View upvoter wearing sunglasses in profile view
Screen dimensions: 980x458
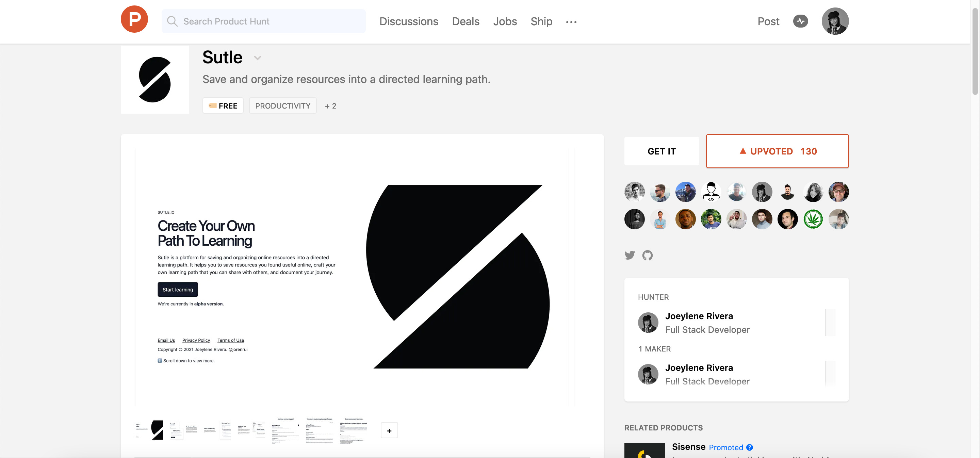coord(660,192)
